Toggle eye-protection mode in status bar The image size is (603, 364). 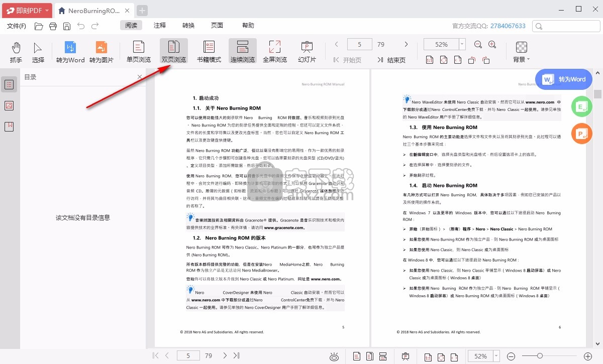[334, 356]
